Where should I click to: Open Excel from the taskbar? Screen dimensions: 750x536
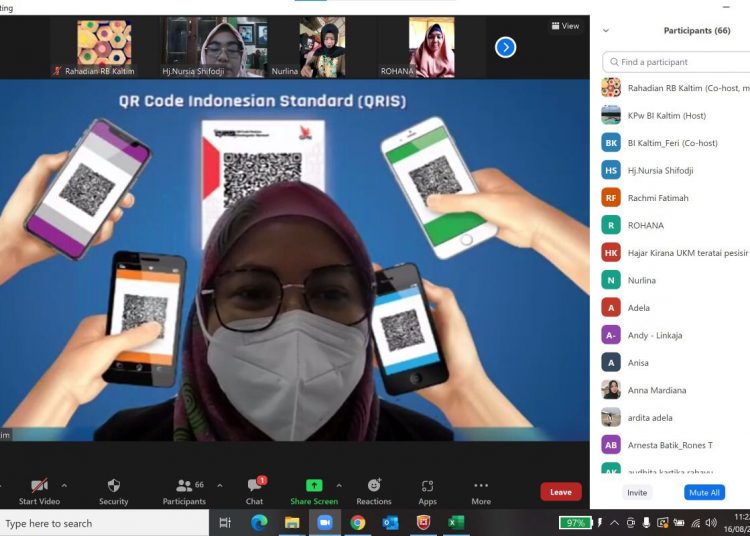455,522
